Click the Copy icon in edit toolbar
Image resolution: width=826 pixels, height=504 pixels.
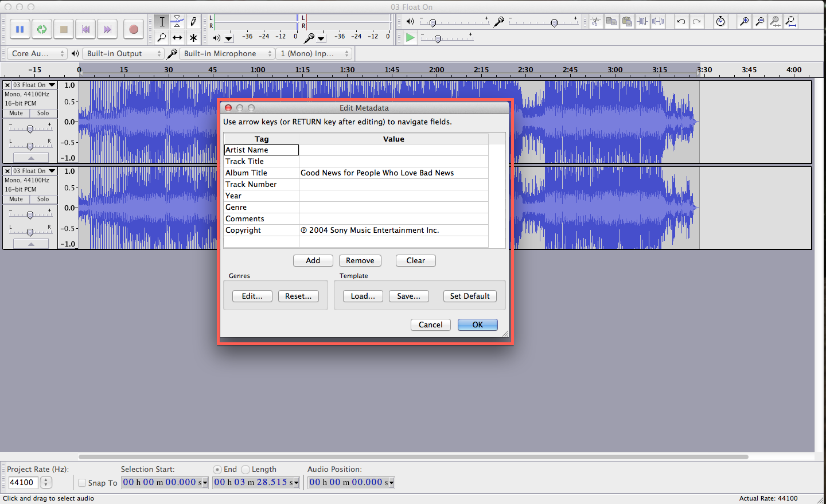point(611,22)
